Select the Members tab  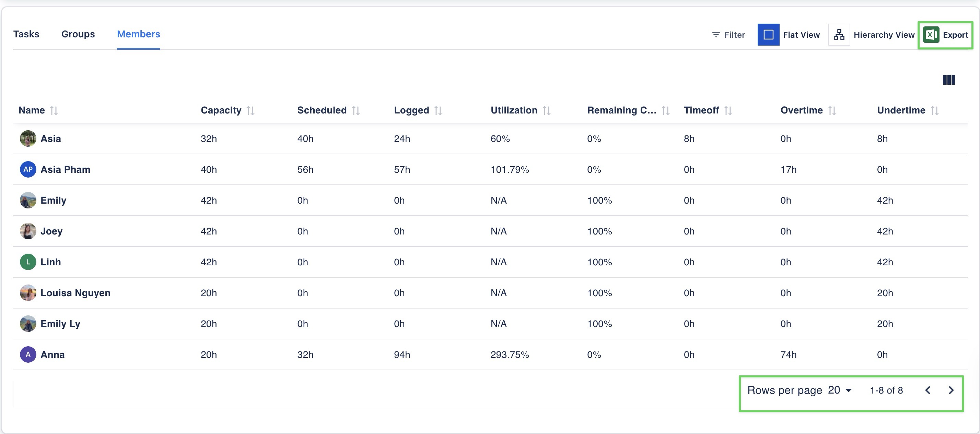pos(139,34)
